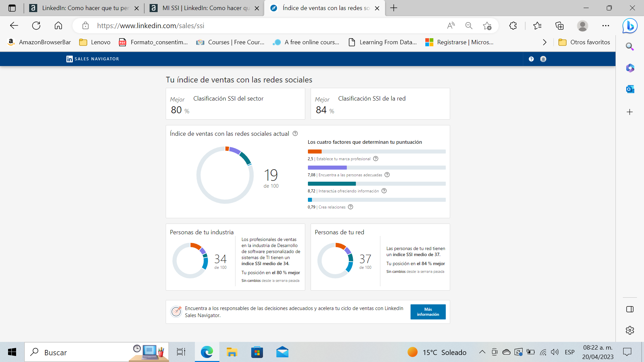
Task: Click the browser back arrow
Action: coord(14,25)
